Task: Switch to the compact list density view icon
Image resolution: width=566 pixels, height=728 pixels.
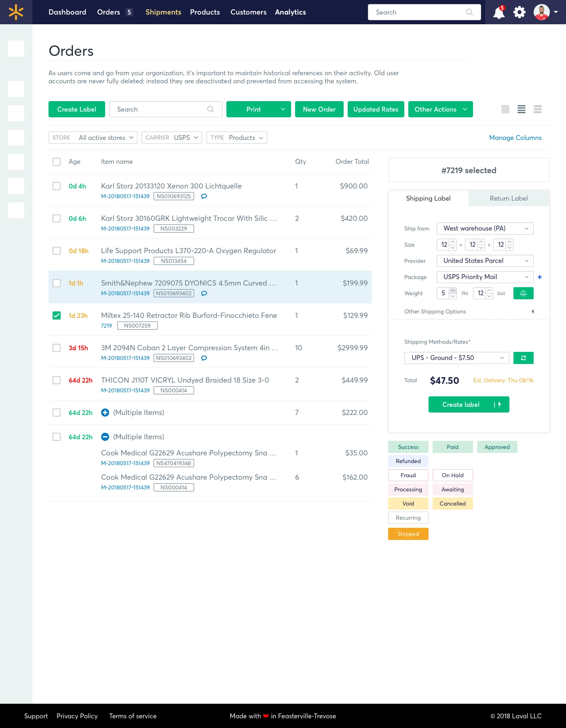Action: tap(505, 109)
